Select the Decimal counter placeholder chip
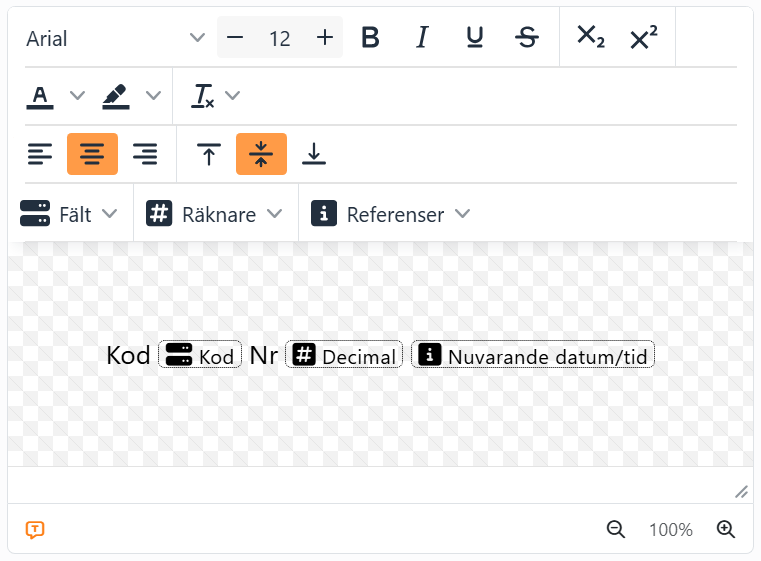This screenshot has height=561, width=761. (x=344, y=355)
